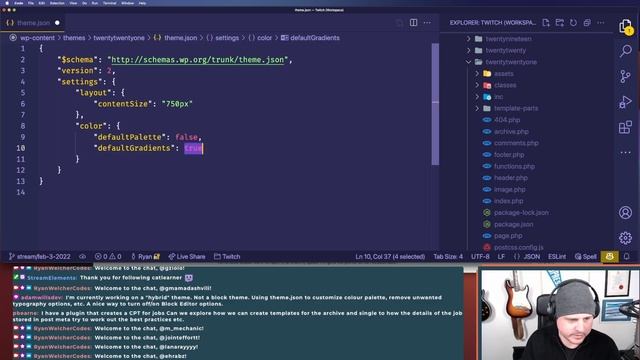Click themes in breadcrumb

coord(74,38)
